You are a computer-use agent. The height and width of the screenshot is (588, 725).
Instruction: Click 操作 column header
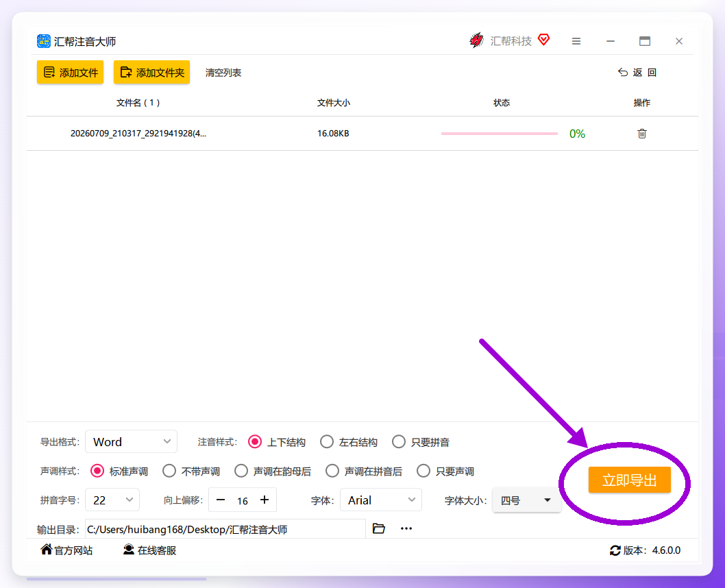click(642, 103)
